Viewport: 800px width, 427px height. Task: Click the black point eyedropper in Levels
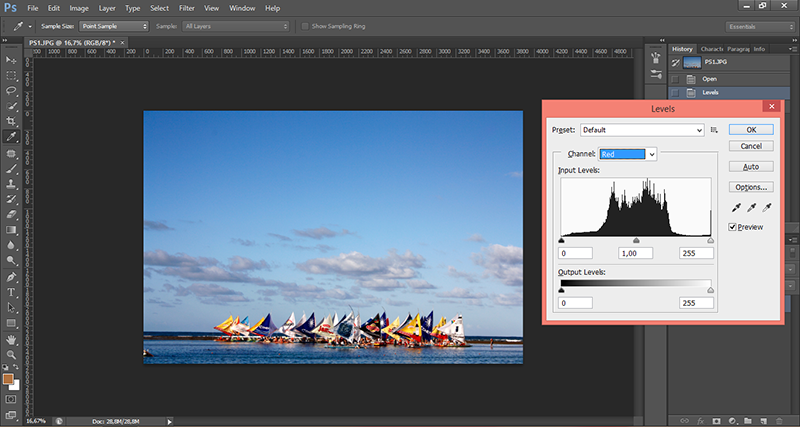click(737, 207)
